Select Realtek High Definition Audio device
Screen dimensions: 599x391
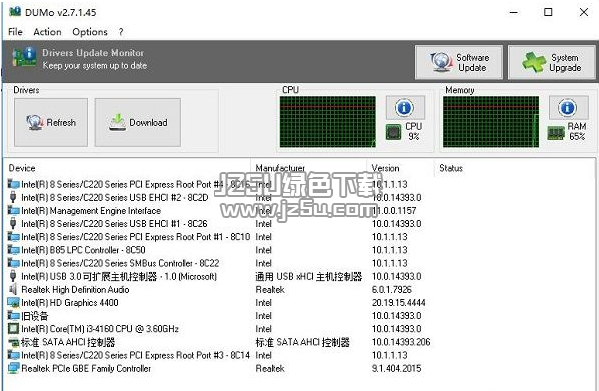point(75,289)
